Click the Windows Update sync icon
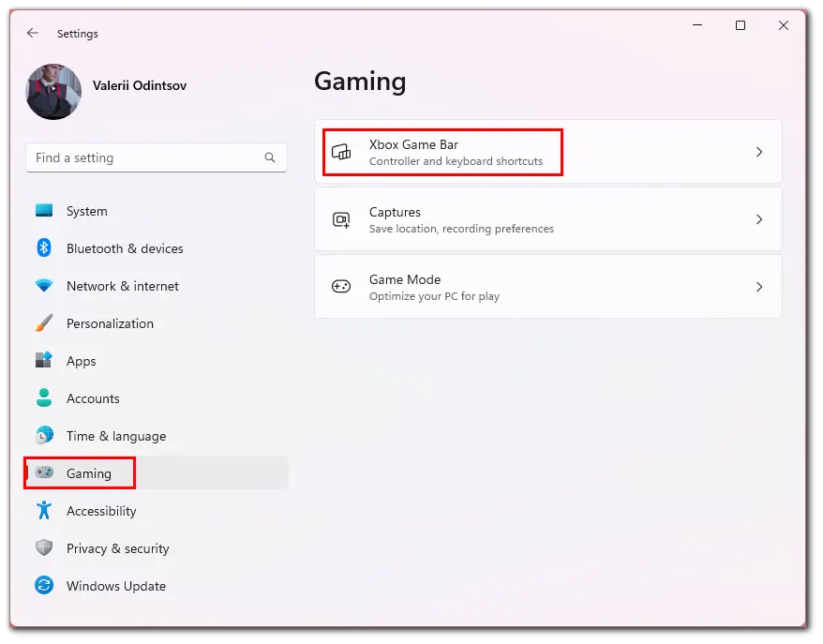This screenshot has width=823, height=644. [x=44, y=585]
